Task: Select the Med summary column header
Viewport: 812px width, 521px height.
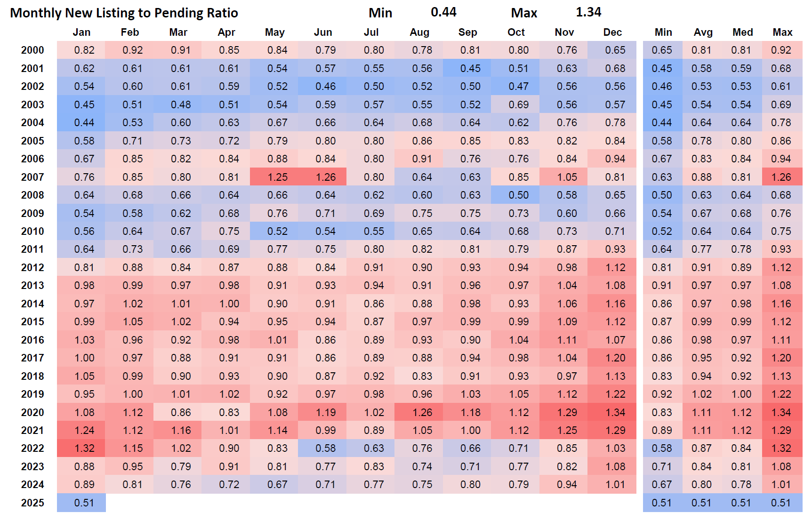Action: click(x=742, y=32)
